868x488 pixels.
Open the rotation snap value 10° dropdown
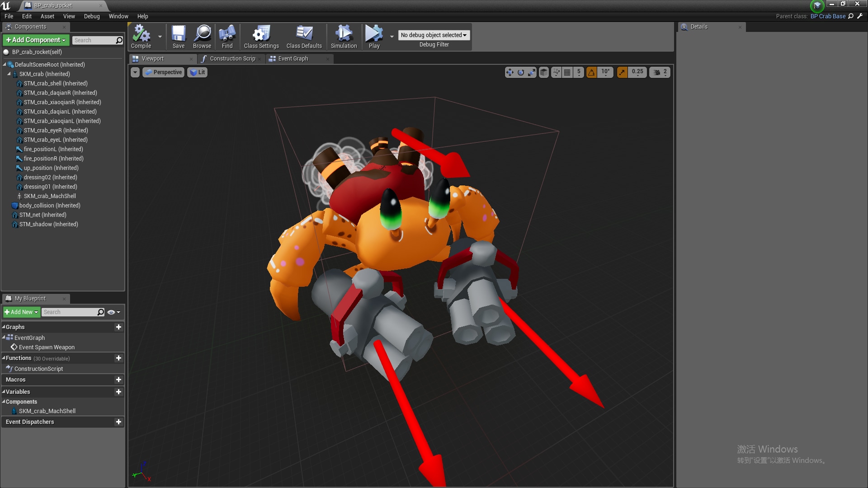605,72
